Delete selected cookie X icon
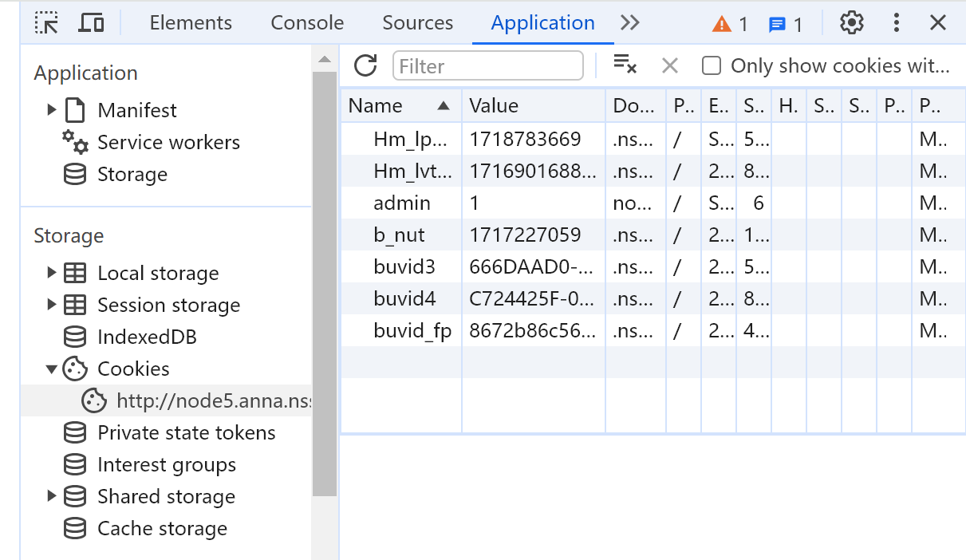This screenshot has width=966, height=560. (x=670, y=65)
